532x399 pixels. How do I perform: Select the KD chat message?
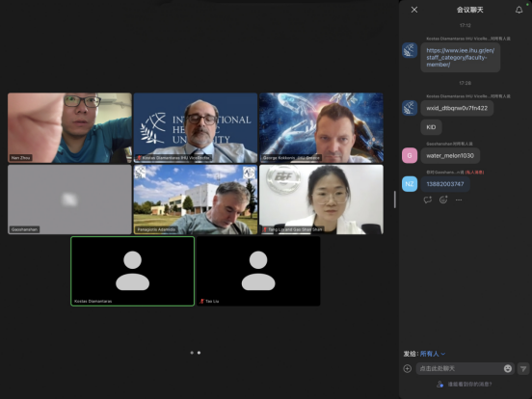click(x=431, y=127)
